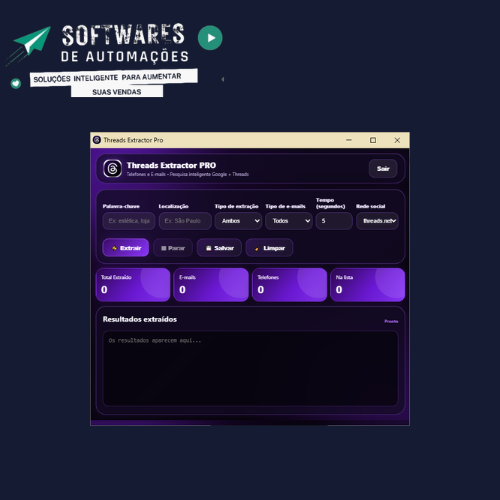
Task: Log out using the Sair button
Action: tap(383, 169)
